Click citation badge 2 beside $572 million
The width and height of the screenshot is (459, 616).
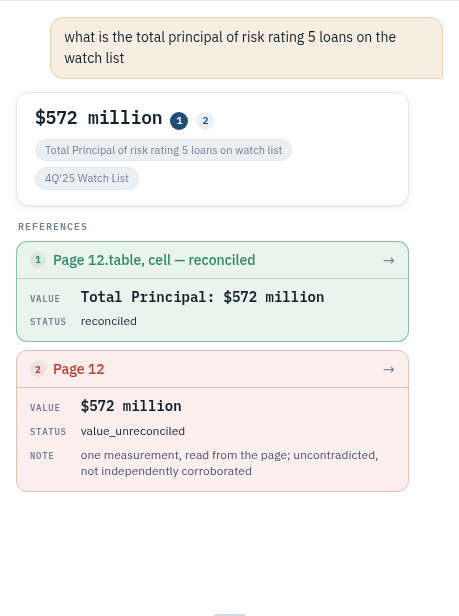click(x=205, y=121)
